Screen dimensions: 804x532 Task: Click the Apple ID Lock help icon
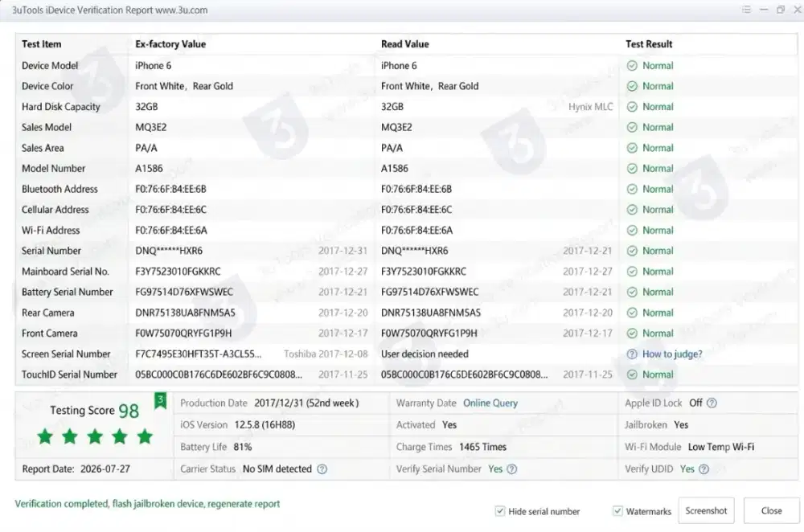click(x=712, y=403)
